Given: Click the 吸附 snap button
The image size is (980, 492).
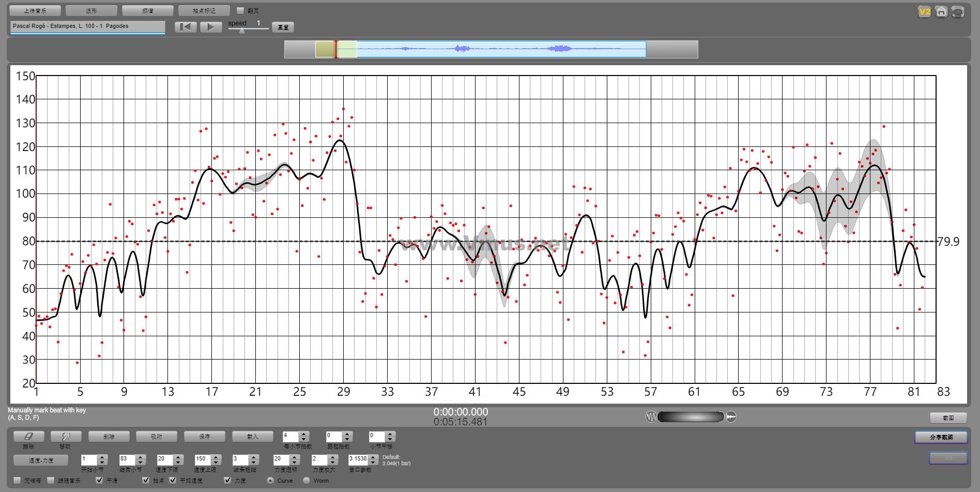Looking at the screenshot, I should click(x=157, y=437).
